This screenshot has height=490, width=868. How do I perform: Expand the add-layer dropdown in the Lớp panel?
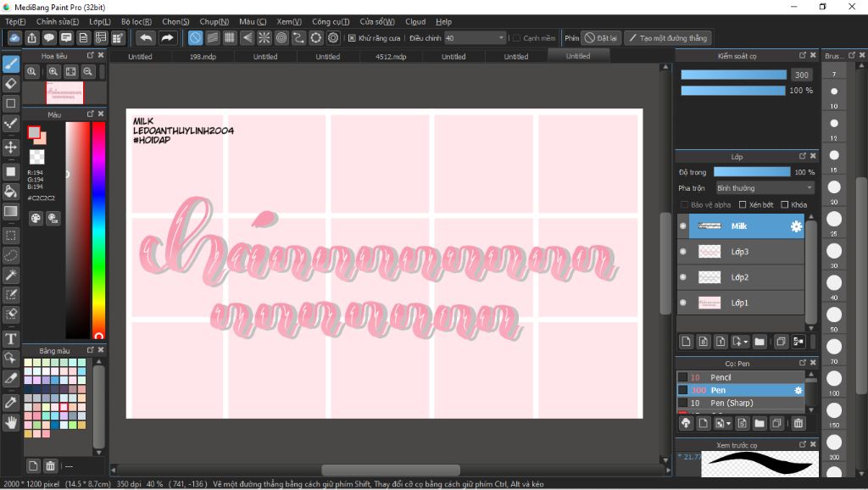739,342
